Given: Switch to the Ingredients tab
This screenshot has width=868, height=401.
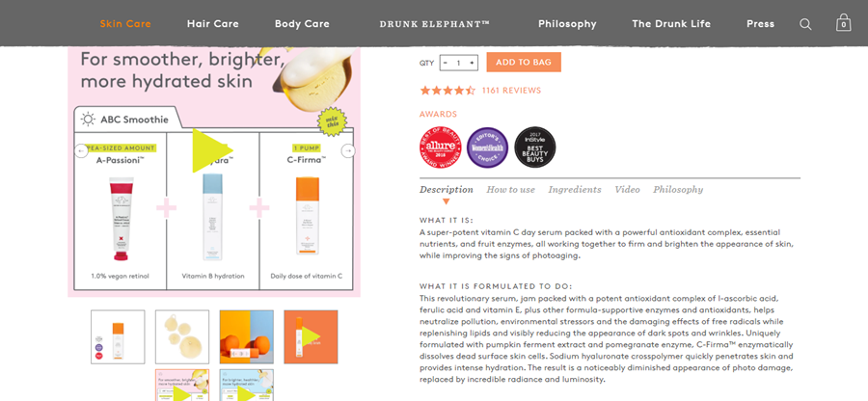Looking at the screenshot, I should (x=575, y=190).
